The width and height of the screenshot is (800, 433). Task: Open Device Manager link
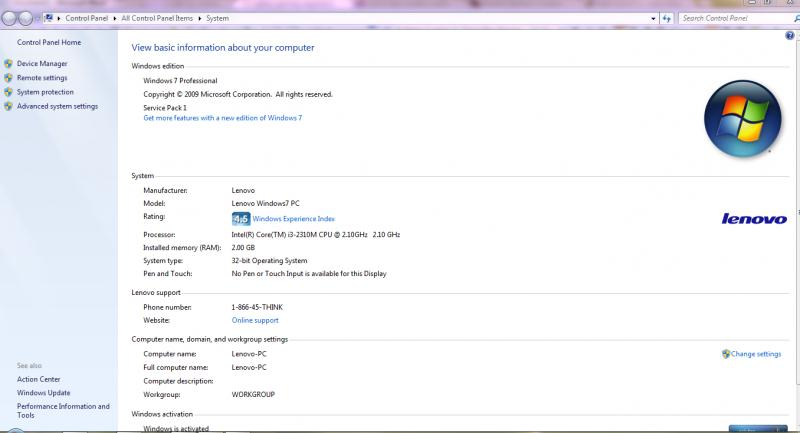[42, 64]
